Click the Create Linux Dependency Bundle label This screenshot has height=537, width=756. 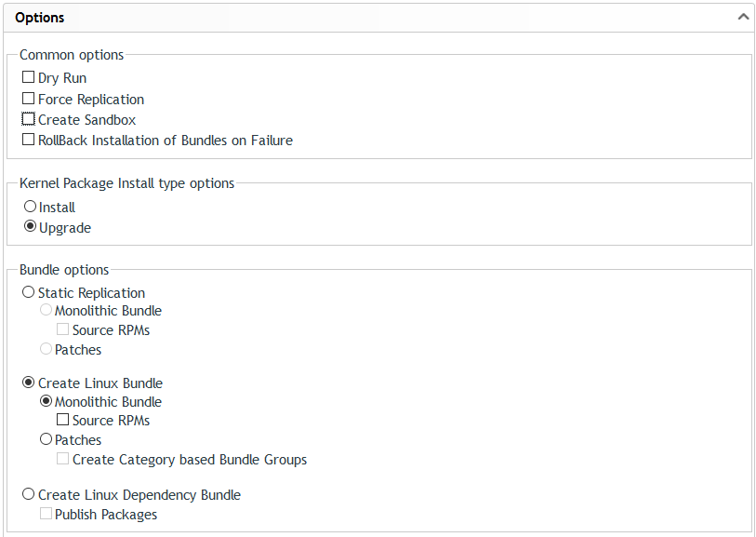(139, 495)
